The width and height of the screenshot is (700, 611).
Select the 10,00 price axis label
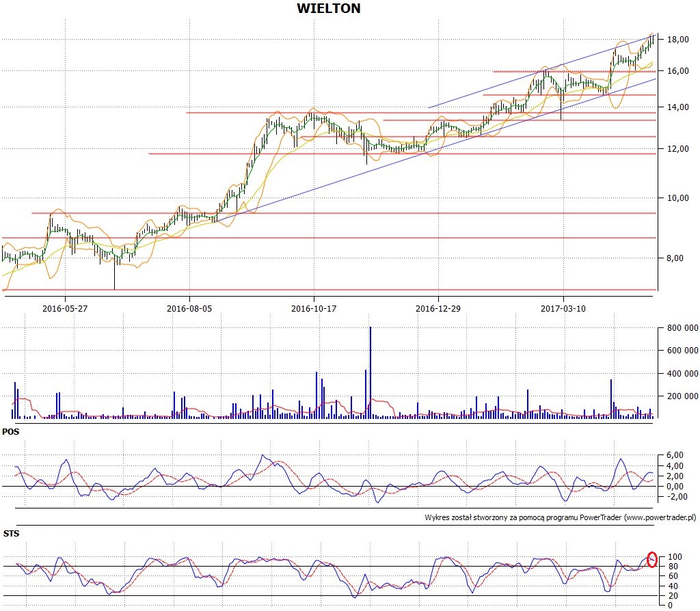pos(677,198)
